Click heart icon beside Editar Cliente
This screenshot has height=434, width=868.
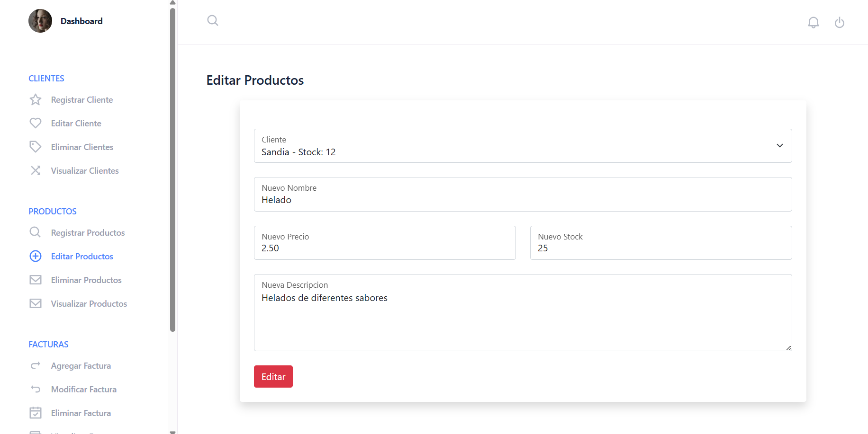pos(36,124)
